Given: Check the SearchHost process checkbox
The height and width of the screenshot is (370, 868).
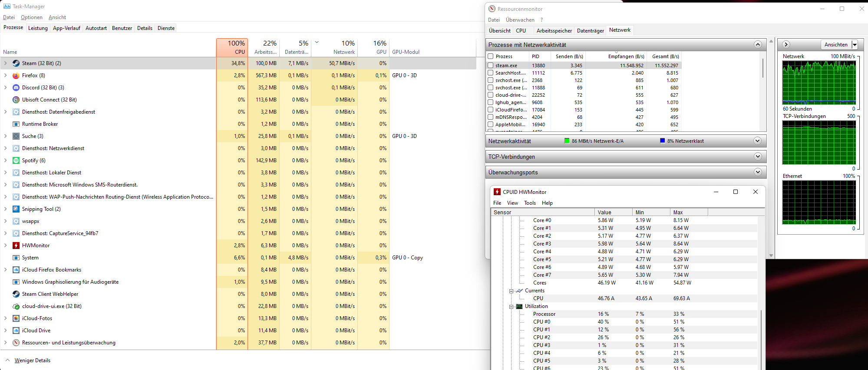Looking at the screenshot, I should [491, 73].
